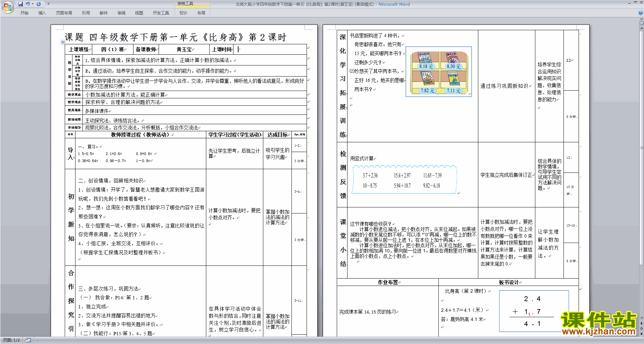Open the 开始 ribbon tab
Image resolution: width=644 pixels, height=344 pixels.
pyautogui.click(x=24, y=13)
